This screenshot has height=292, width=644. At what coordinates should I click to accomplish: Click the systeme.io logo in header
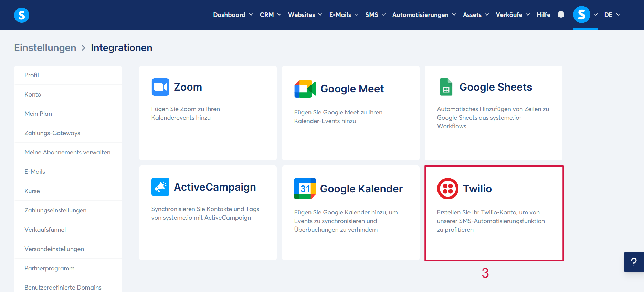[22, 15]
